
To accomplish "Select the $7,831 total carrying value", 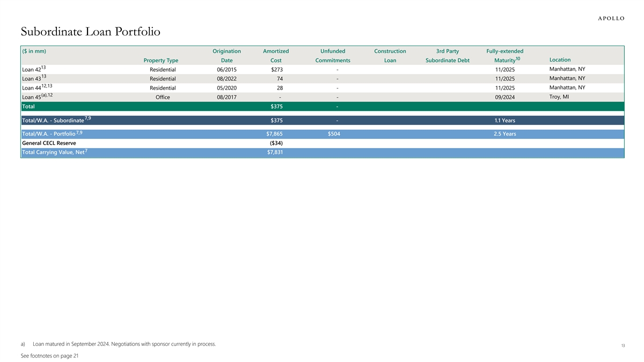I will [x=276, y=153].
